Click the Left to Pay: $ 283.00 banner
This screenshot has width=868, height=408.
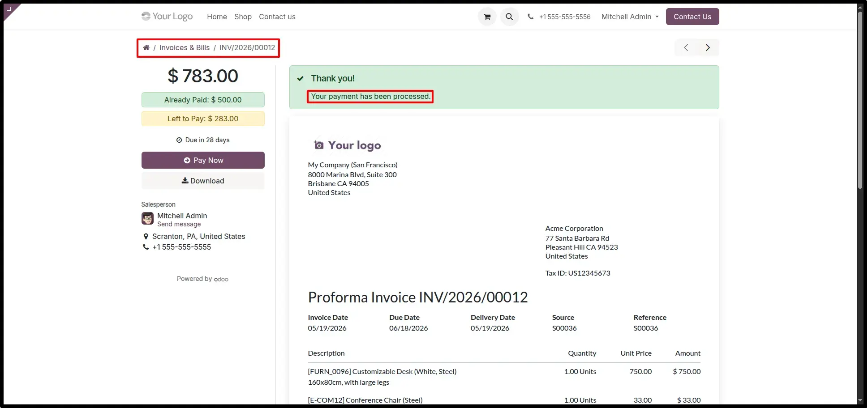[203, 119]
